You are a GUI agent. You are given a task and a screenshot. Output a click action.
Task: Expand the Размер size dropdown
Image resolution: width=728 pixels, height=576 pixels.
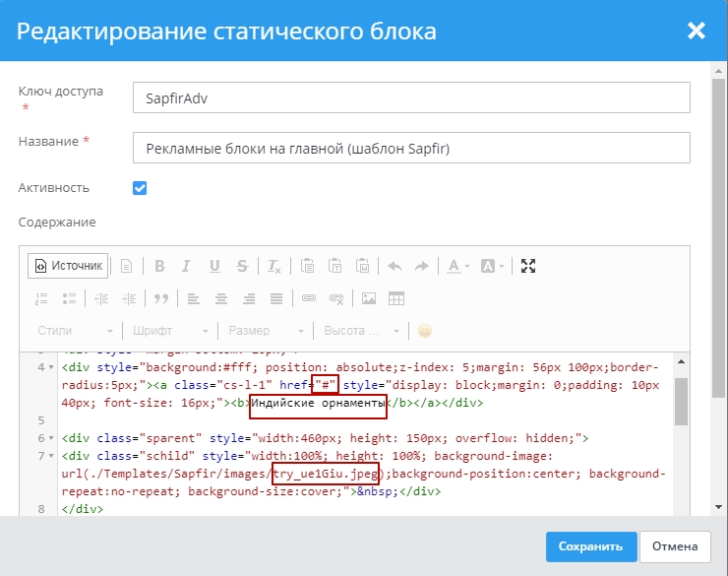point(264,331)
